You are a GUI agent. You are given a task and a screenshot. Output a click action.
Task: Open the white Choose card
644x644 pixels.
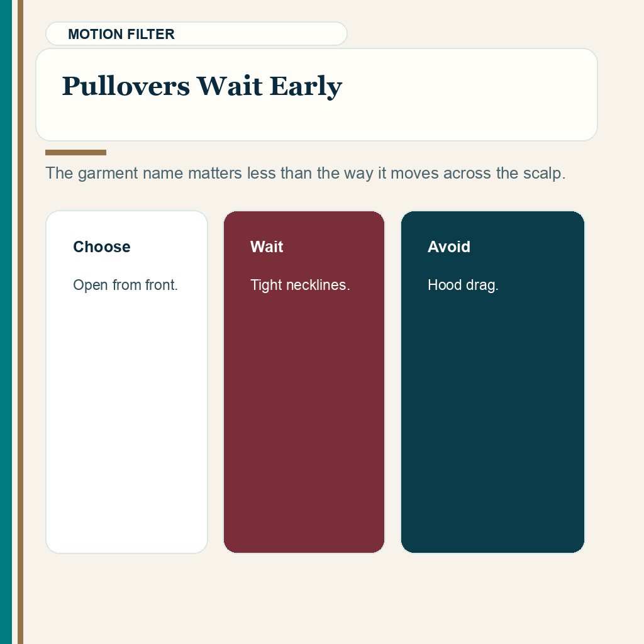pyautogui.click(x=127, y=382)
